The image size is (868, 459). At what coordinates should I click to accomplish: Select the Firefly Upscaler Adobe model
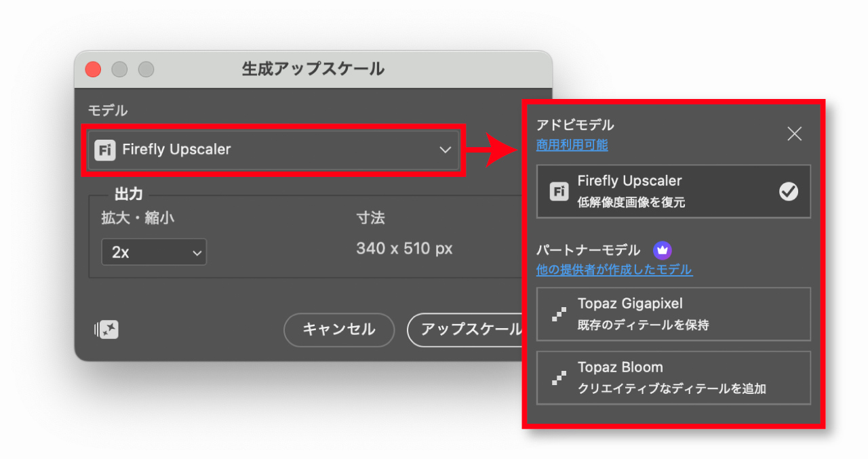[x=673, y=191]
